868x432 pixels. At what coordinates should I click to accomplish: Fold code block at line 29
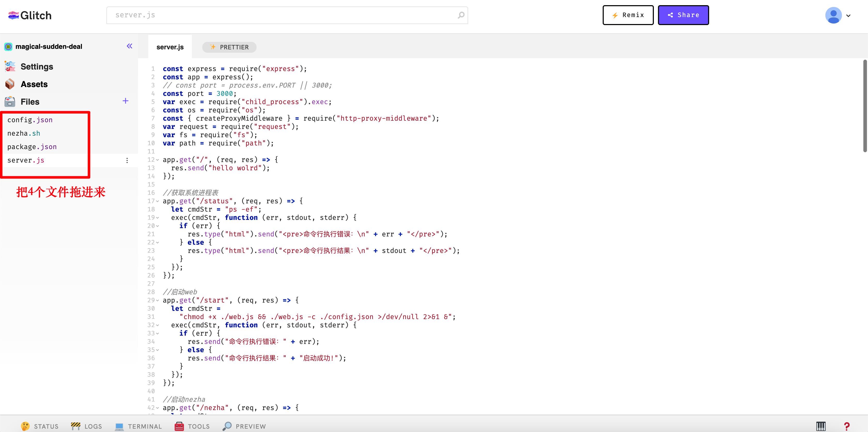click(x=157, y=300)
